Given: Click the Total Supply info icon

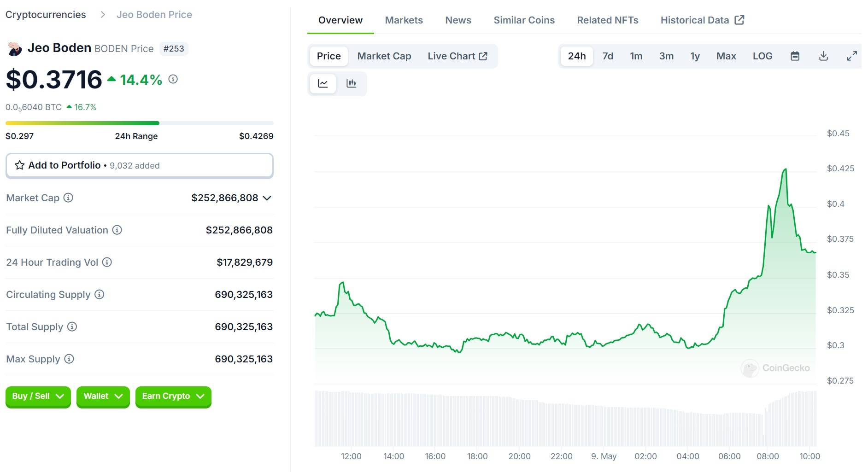Looking at the screenshot, I should [x=72, y=326].
